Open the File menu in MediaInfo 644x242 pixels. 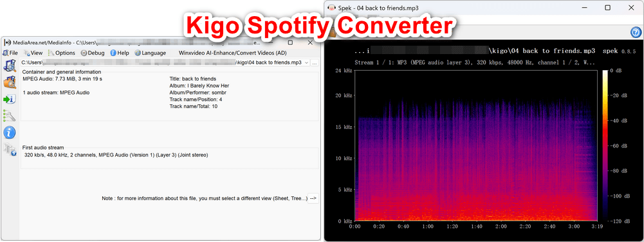coord(10,53)
